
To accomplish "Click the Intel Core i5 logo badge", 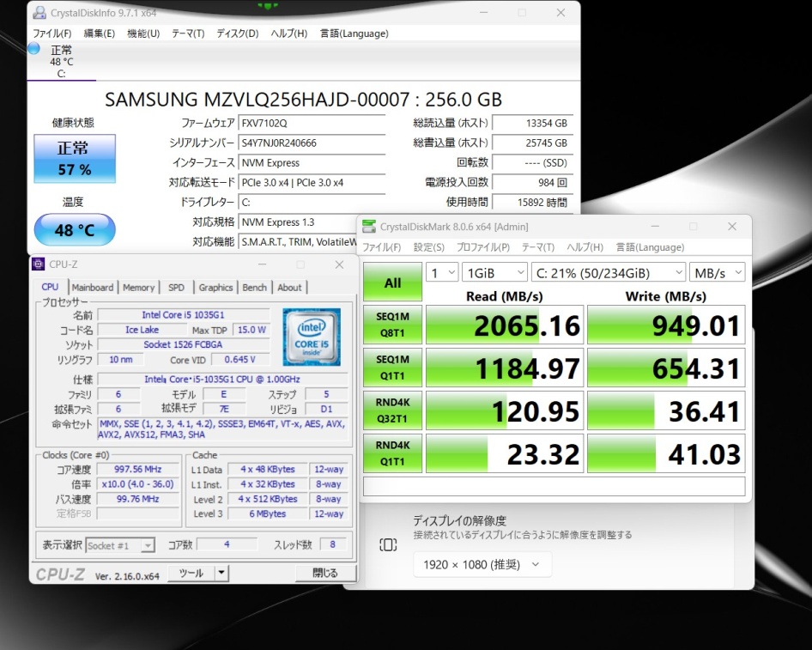I will coord(311,337).
